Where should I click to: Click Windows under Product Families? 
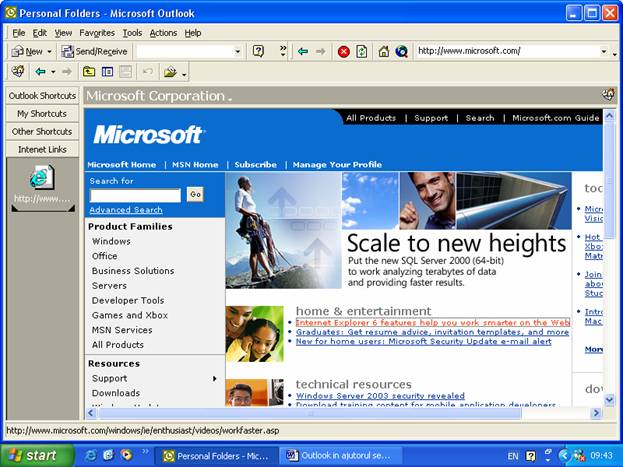pos(111,241)
